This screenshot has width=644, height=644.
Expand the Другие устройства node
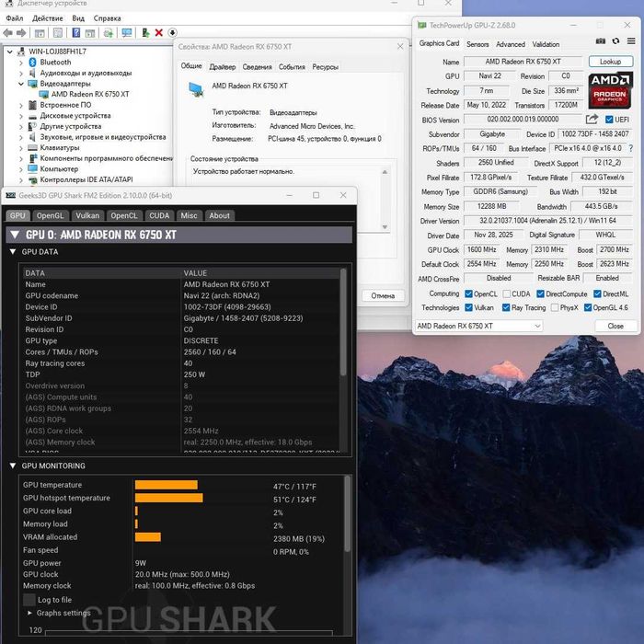click(21, 127)
